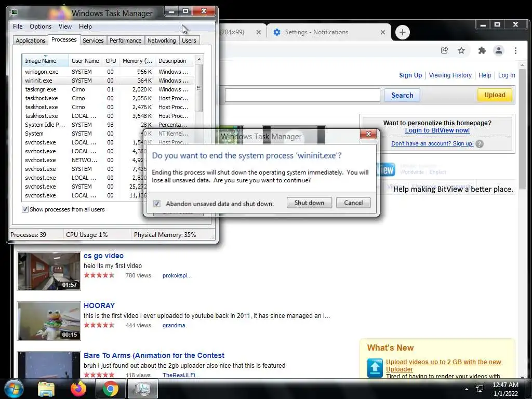Open the Log In link
This screenshot has height=399, width=532.
pos(506,75)
